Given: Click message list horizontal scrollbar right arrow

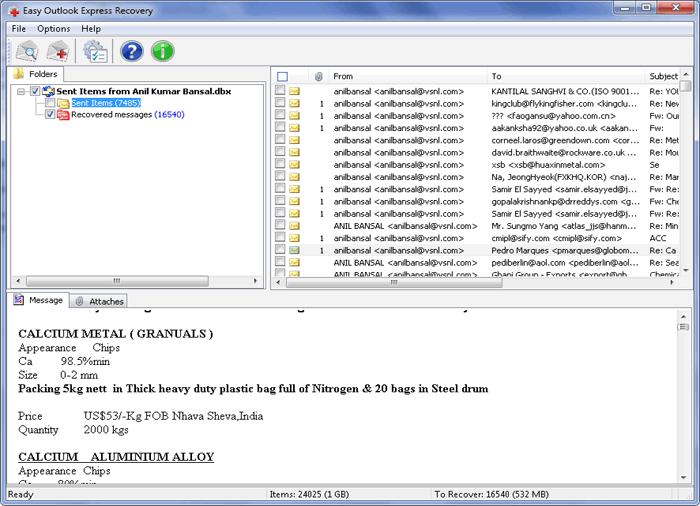Looking at the screenshot, I should pos(672,282).
